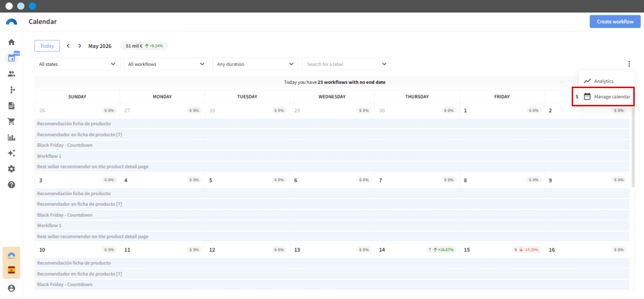The height and width of the screenshot is (299, 644).
Task: Go to next month with right chevron
Action: tap(80, 46)
